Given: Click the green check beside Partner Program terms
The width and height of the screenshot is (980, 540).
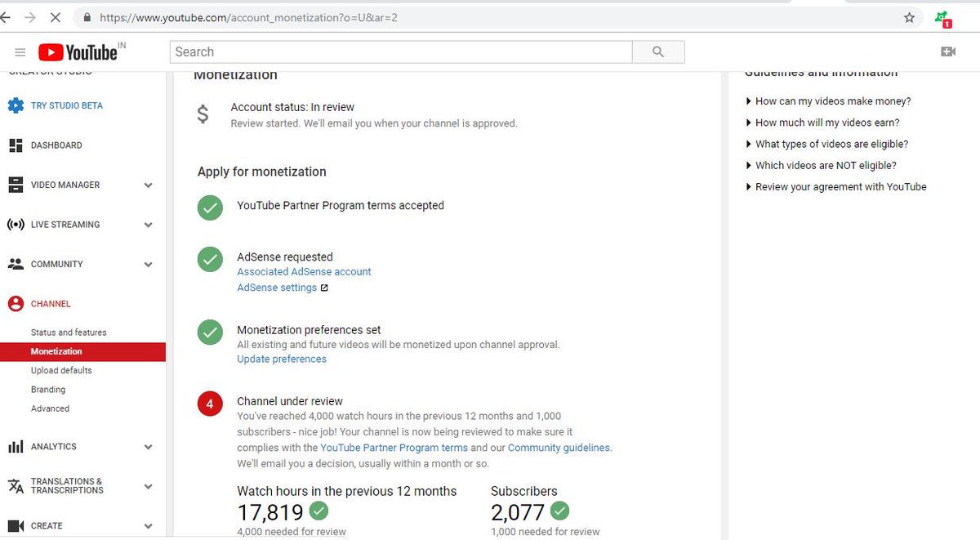Looking at the screenshot, I should click(x=210, y=208).
